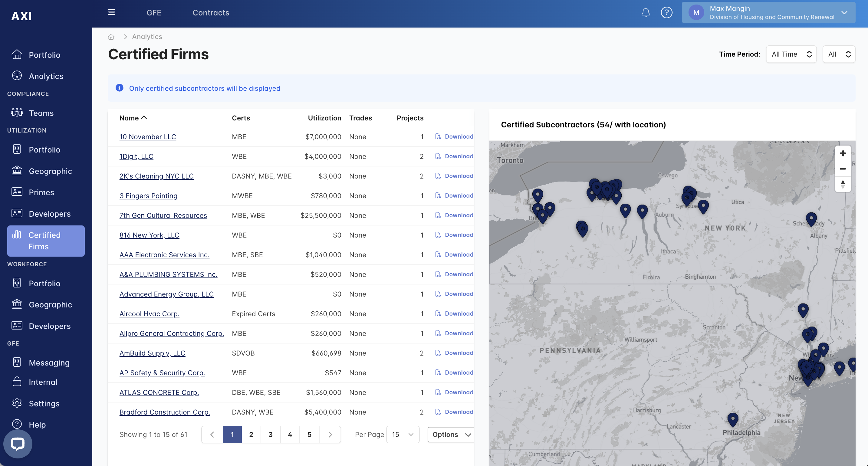
Task: Select Certified Firms in the sidebar
Action: click(46, 241)
